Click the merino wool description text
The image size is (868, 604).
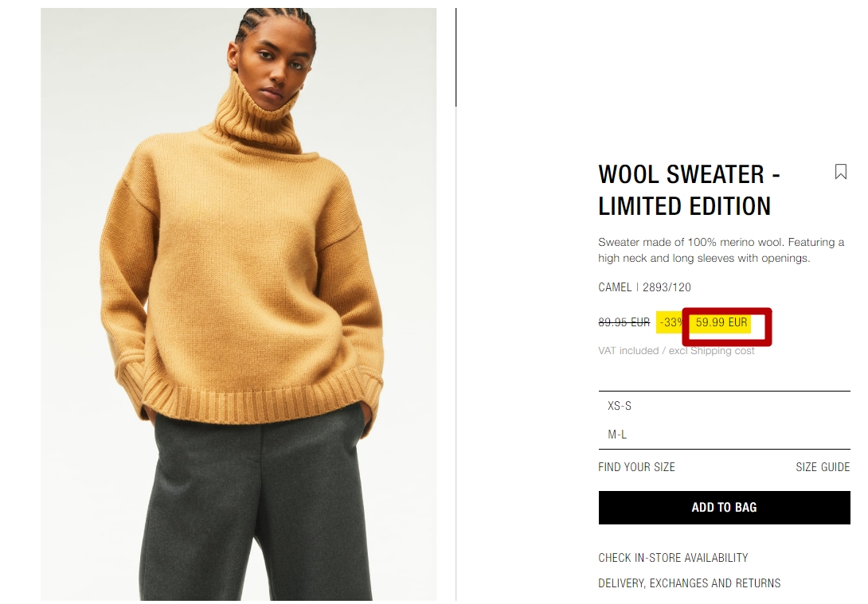click(x=721, y=250)
